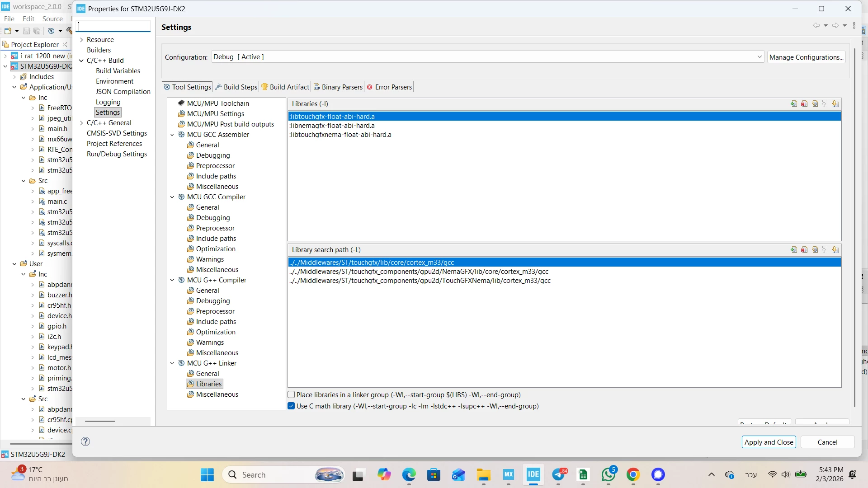Expand the Resource node
Viewport: 868px width, 488px height.
tap(81, 40)
